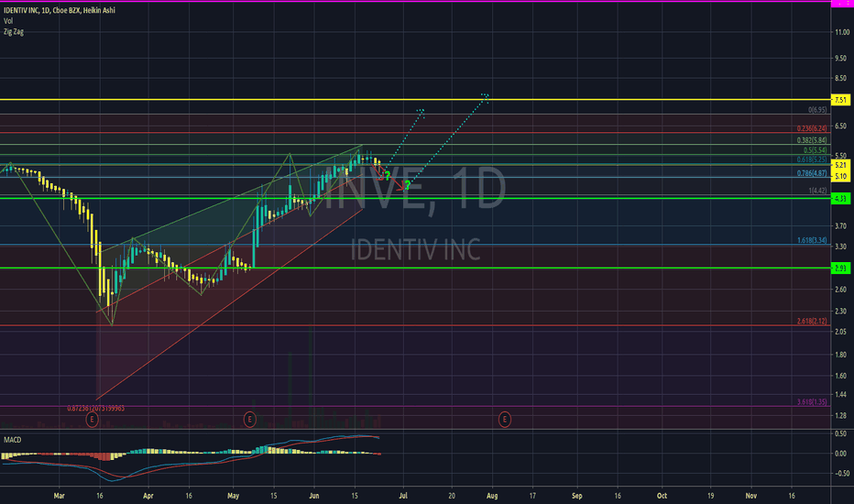Screen dimensions: 854x504
Task: Click the 0.786(4.87) Fibonacci level label
Action: (x=812, y=173)
